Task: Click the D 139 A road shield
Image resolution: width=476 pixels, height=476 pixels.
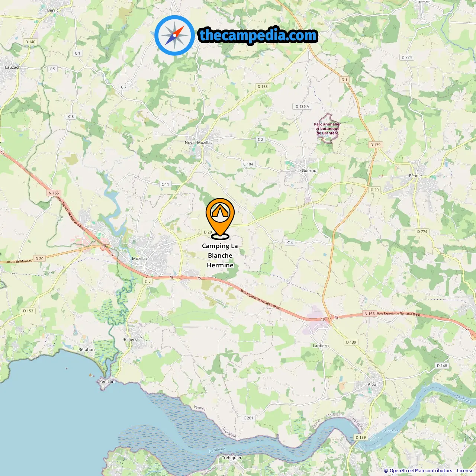Action: coord(302,106)
